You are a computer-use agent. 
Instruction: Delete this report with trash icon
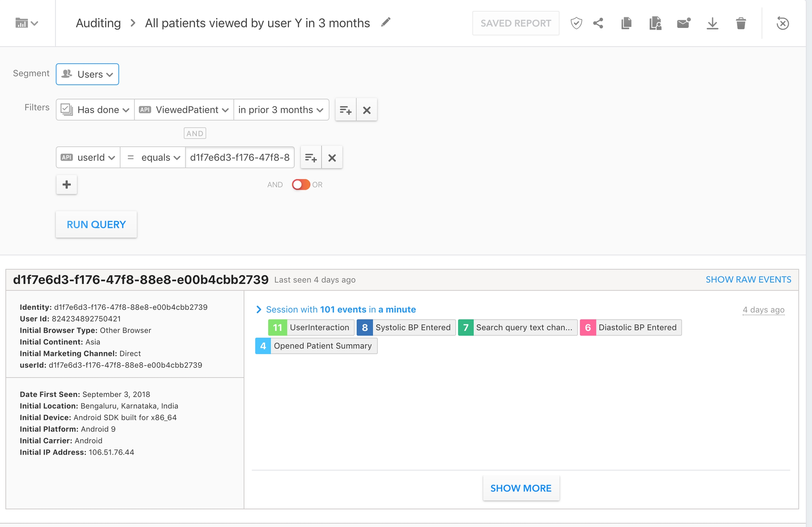(x=741, y=23)
